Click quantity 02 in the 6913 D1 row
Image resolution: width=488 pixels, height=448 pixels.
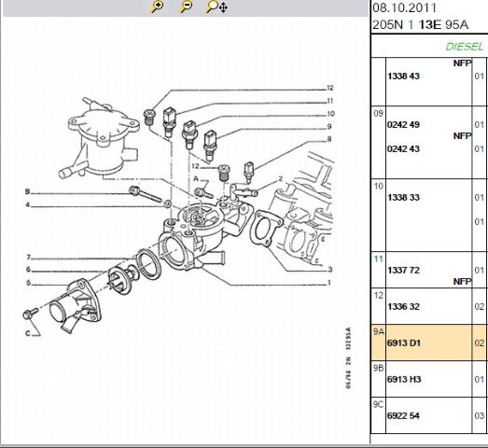click(480, 343)
